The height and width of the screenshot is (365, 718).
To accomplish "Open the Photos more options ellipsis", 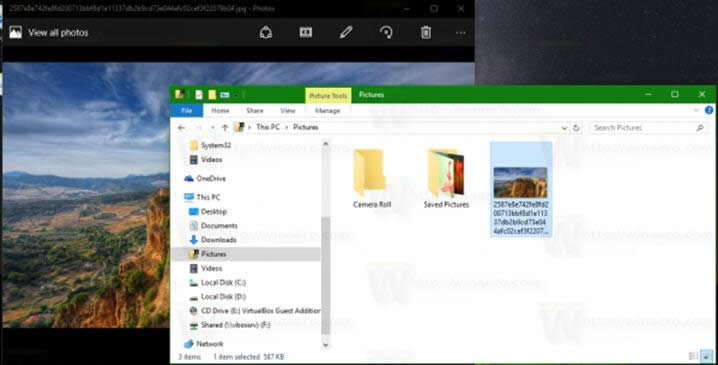I will click(461, 33).
